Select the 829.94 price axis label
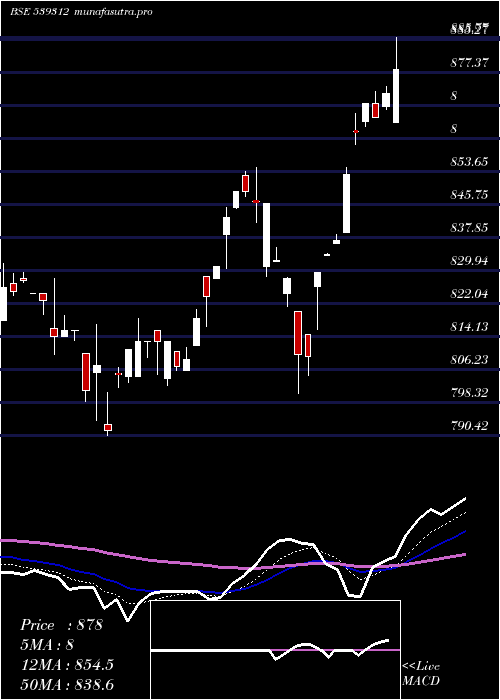 [468, 261]
